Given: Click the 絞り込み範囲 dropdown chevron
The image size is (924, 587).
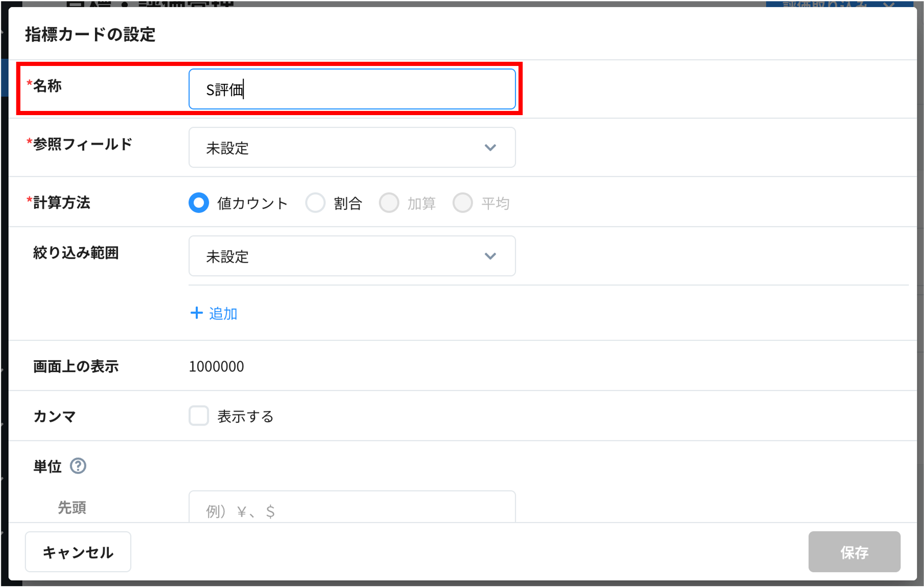Looking at the screenshot, I should (x=490, y=256).
